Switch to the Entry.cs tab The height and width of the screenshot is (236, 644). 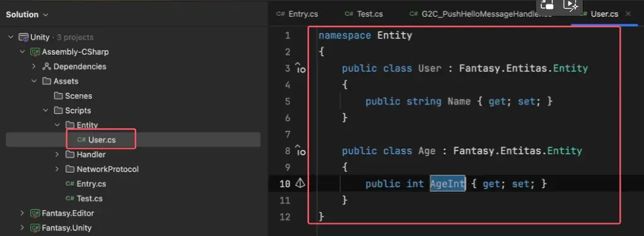tap(297, 14)
